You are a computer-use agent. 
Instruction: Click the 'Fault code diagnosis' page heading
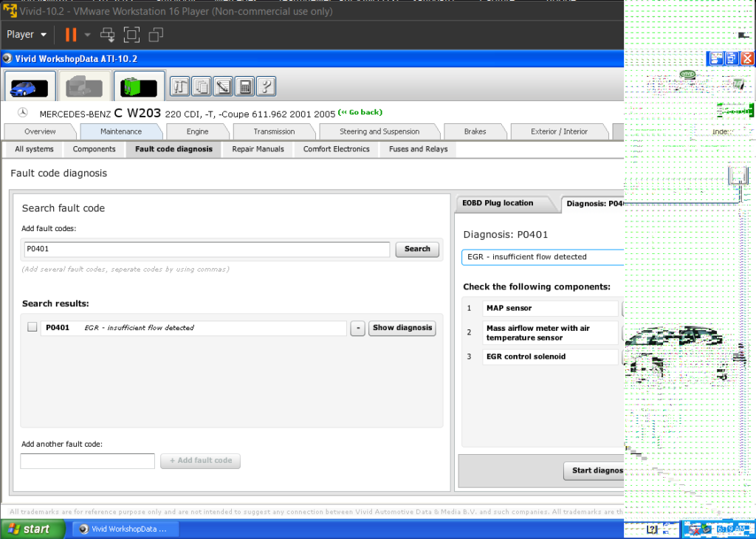pyautogui.click(x=59, y=174)
